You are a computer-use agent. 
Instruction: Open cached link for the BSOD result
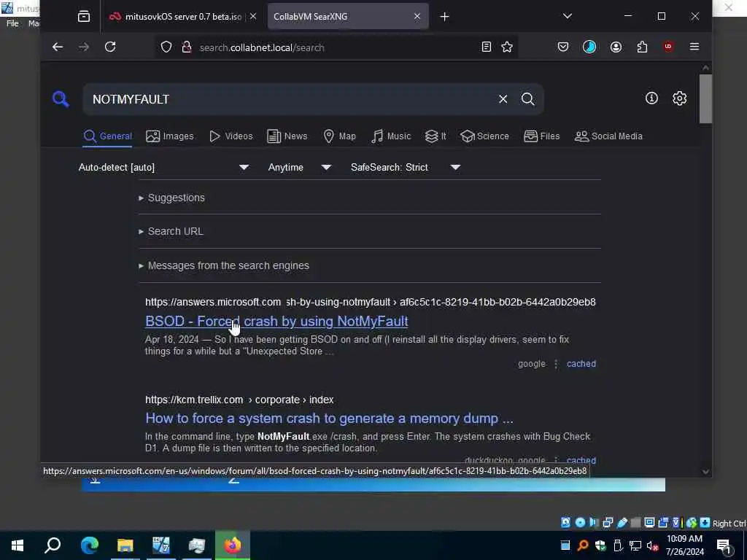581,364
